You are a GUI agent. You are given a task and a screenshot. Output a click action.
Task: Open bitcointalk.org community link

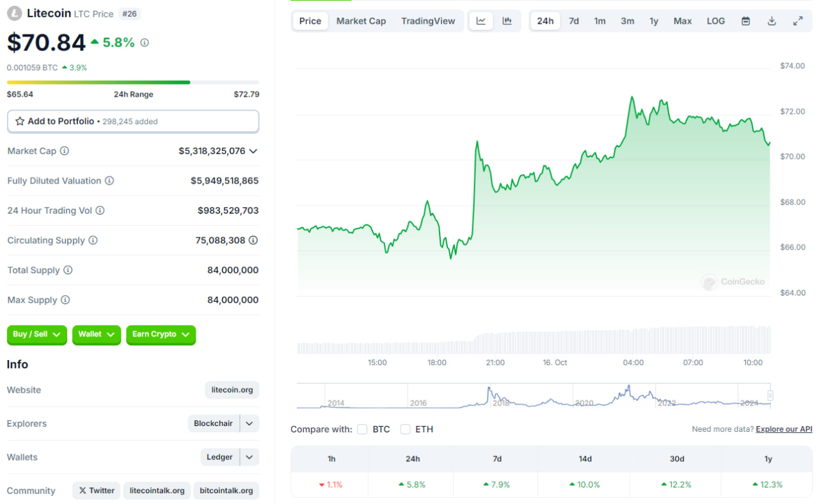pyautogui.click(x=226, y=491)
